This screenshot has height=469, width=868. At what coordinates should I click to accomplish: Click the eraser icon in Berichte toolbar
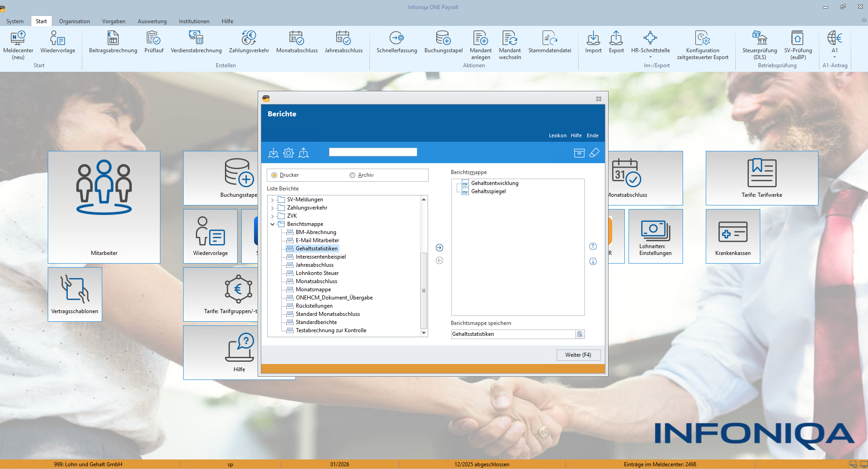(594, 153)
